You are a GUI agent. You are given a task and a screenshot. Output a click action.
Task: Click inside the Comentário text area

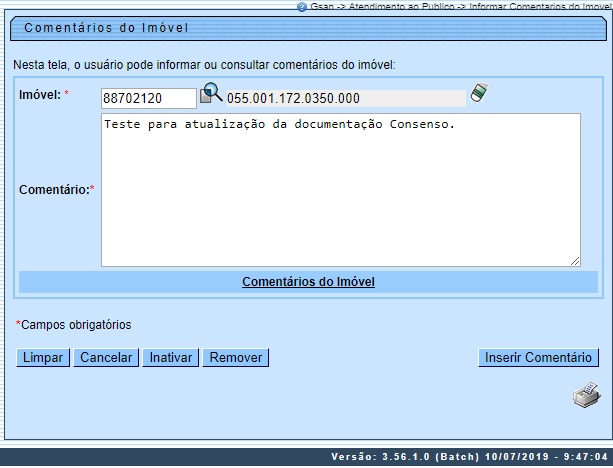pos(340,190)
